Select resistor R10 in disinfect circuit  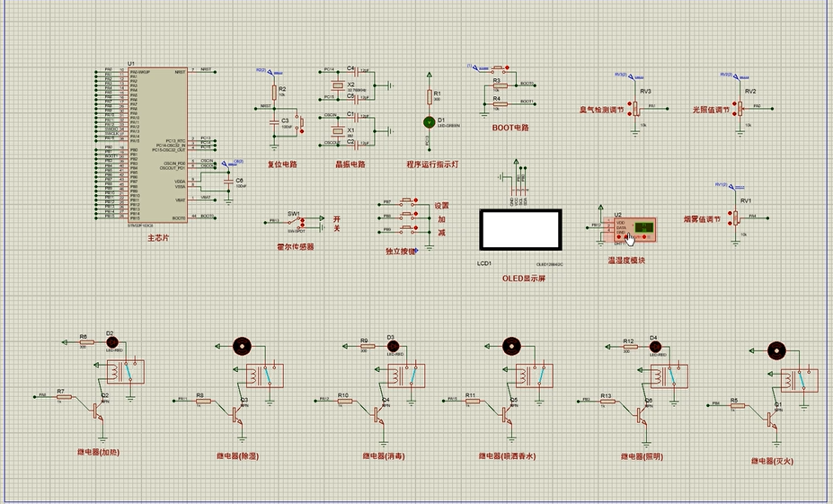(x=345, y=401)
